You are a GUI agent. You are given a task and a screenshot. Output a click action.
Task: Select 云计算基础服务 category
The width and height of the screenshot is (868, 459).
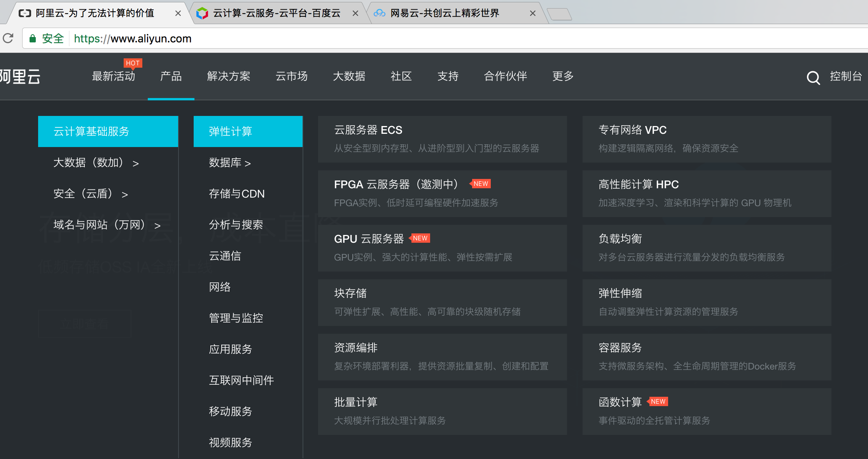[108, 131]
